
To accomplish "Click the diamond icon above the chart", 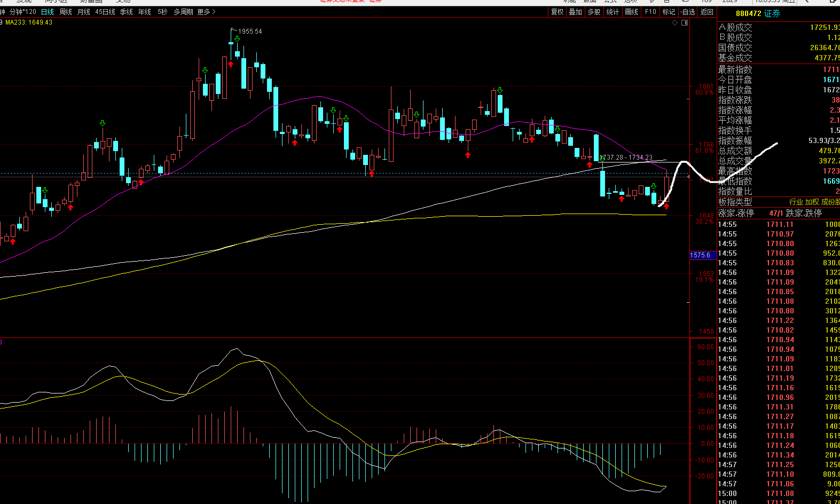I will pyautogui.click(x=674, y=23).
